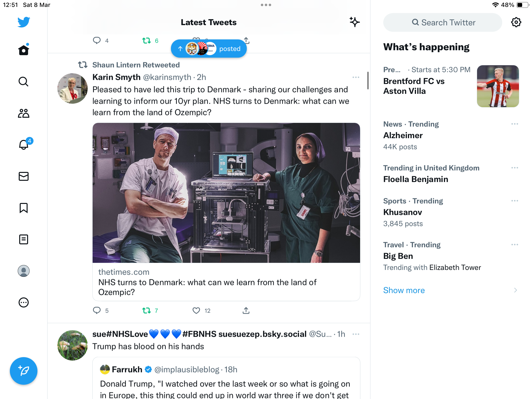Focus the Search Twitter field
532x399 pixels.
(443, 22)
